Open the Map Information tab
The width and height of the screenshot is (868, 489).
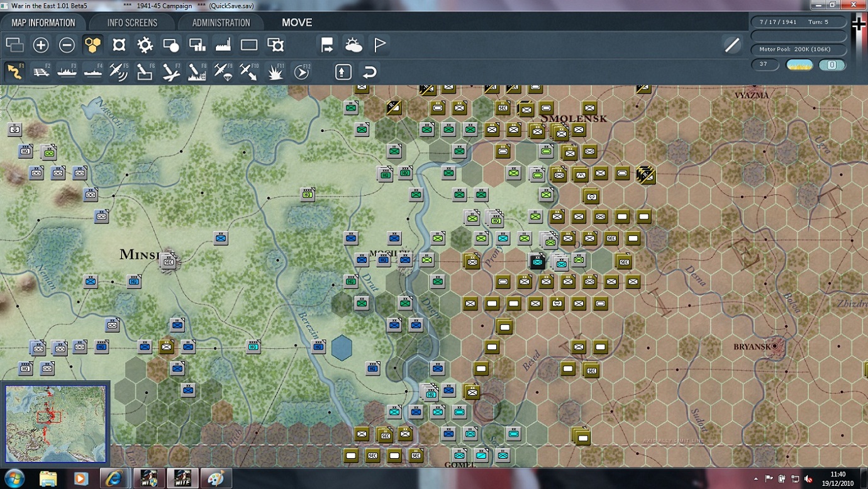[x=43, y=23]
